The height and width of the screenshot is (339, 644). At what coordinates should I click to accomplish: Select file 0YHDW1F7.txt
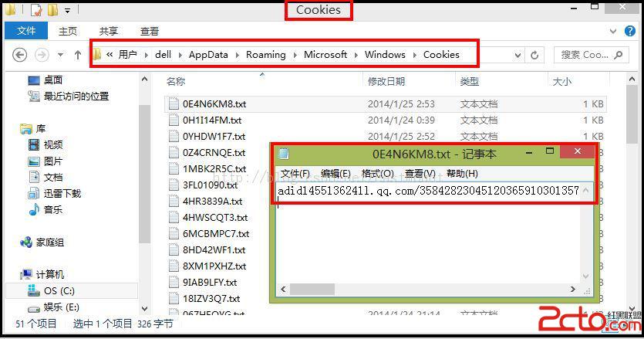click(214, 136)
